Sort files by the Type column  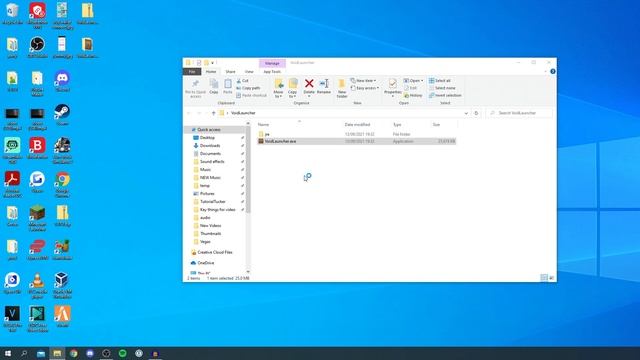(397, 124)
